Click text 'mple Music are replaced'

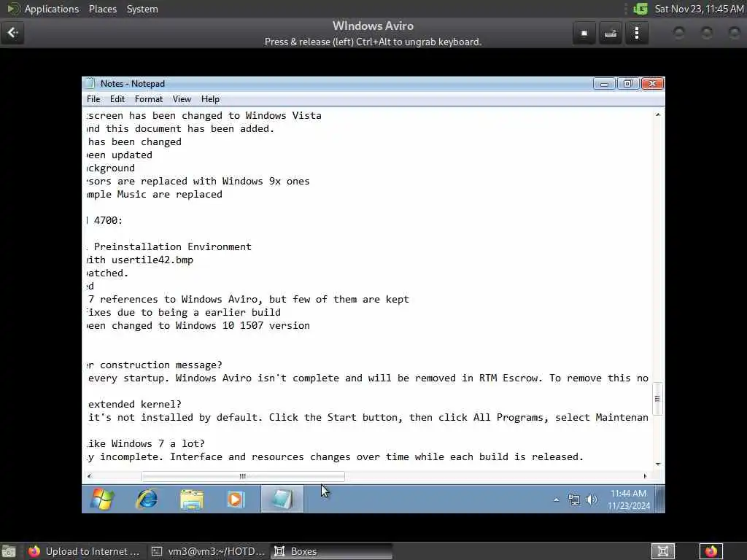coord(155,194)
